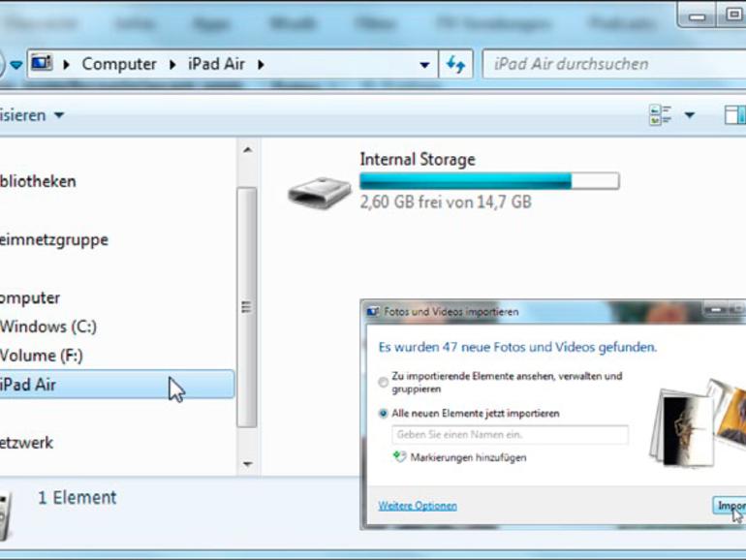The image size is (746, 560).
Task: Select Bibliotheken in the navigation pane
Action: [x=38, y=181]
